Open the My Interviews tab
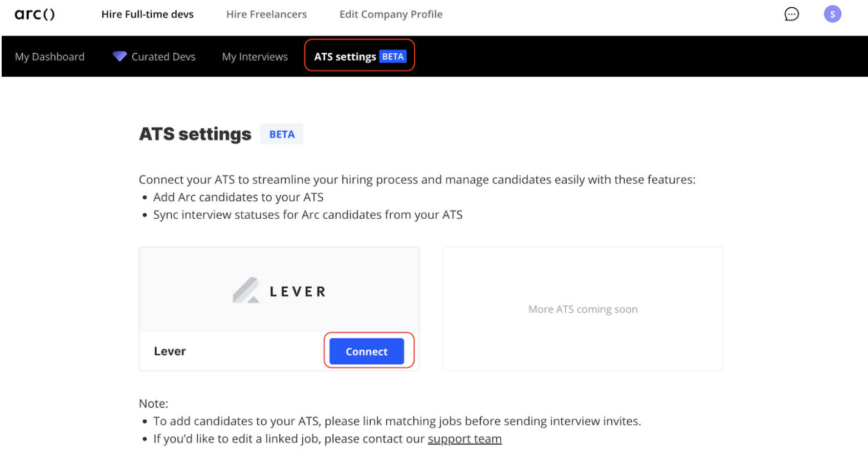The width and height of the screenshot is (868, 462). point(255,56)
